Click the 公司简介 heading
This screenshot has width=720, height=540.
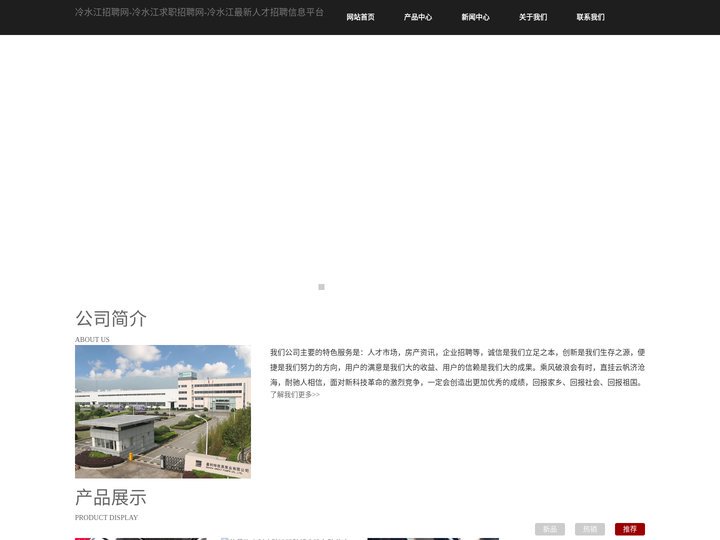click(111, 319)
